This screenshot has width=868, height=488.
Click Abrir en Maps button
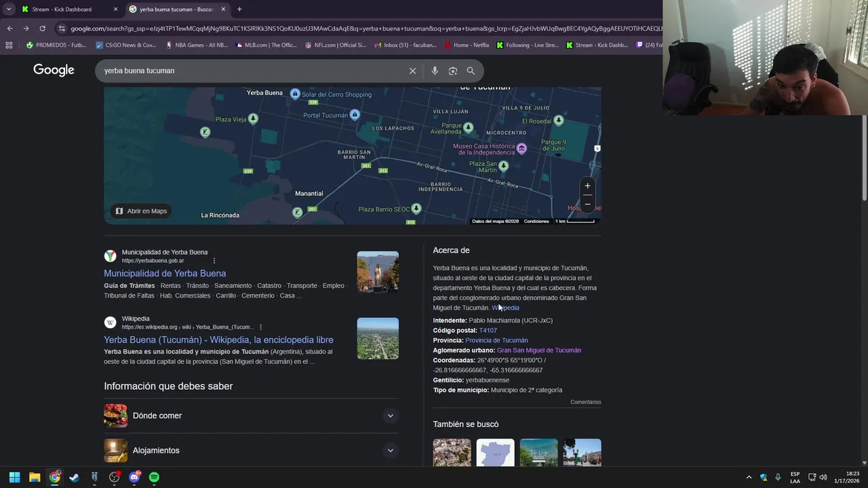[141, 211]
